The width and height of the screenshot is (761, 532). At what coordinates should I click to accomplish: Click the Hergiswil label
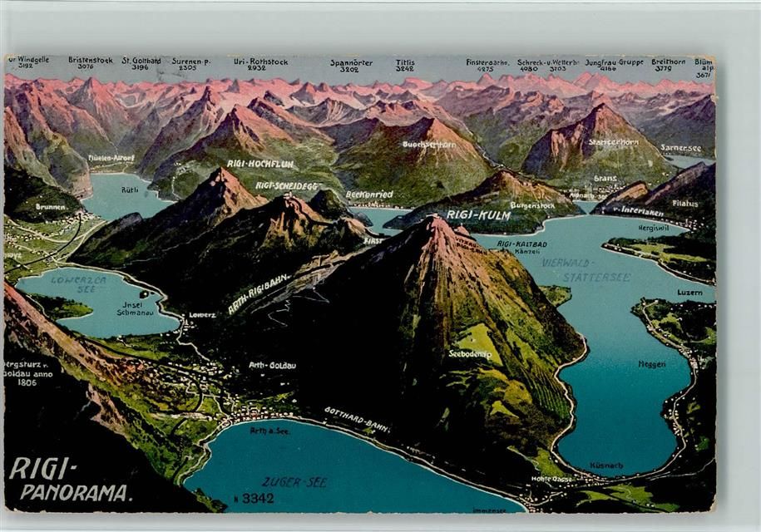click(655, 227)
